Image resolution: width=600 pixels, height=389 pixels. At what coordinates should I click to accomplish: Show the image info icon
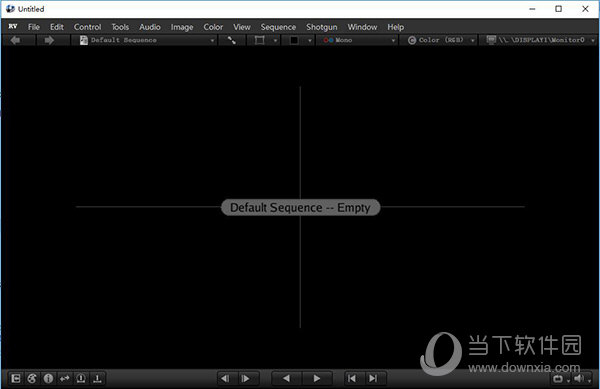pyautogui.click(x=48, y=378)
